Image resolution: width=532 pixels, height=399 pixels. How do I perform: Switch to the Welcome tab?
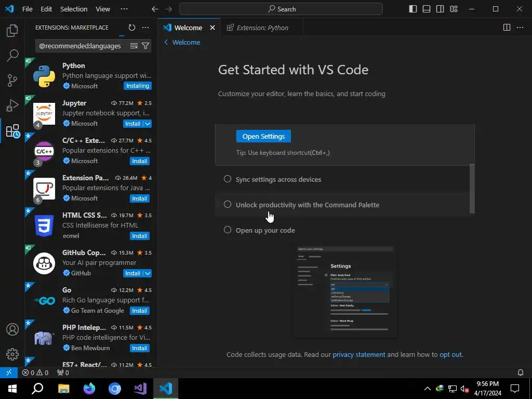tap(188, 28)
